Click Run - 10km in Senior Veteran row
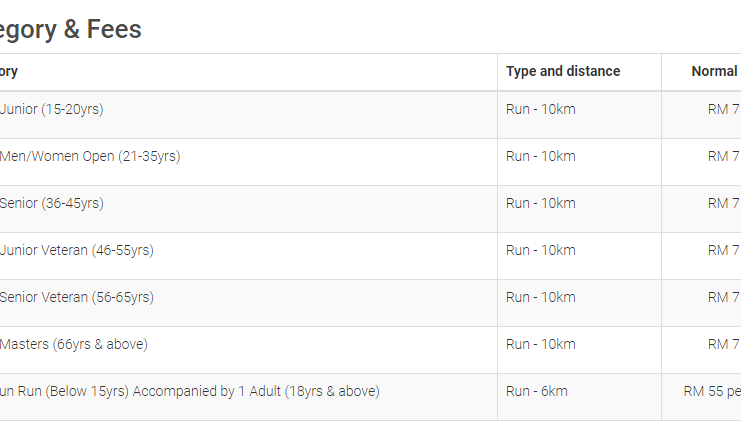 [541, 297]
